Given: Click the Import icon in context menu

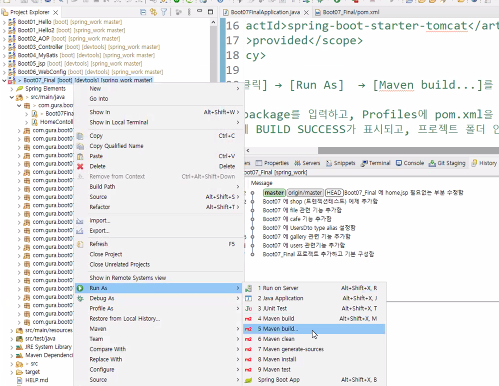Looking at the screenshot, I should point(80,221).
